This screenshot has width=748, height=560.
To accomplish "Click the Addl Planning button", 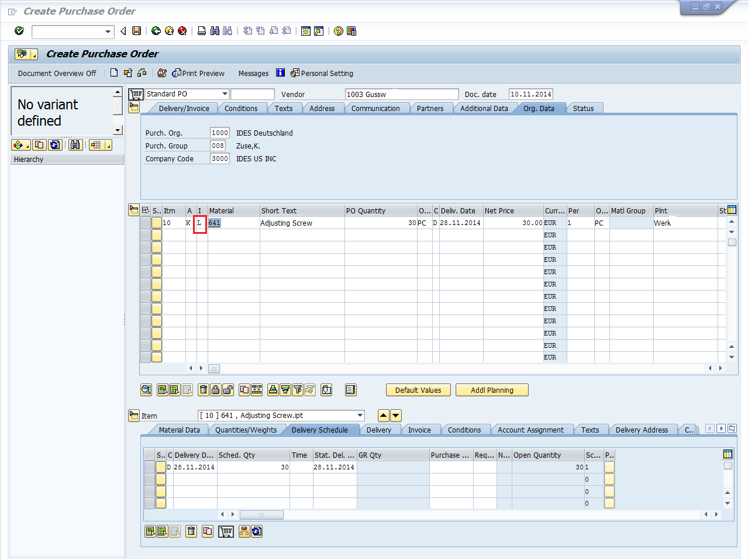I will click(492, 390).
